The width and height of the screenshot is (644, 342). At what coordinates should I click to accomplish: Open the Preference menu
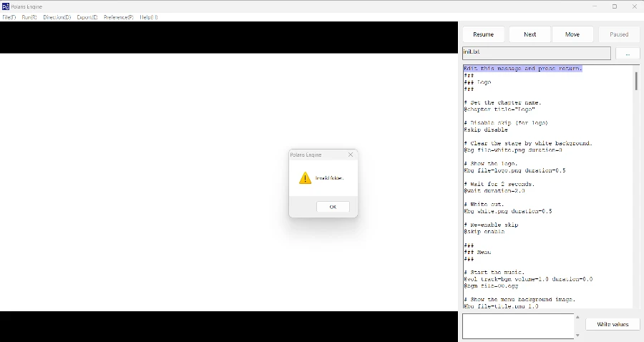pos(119,16)
